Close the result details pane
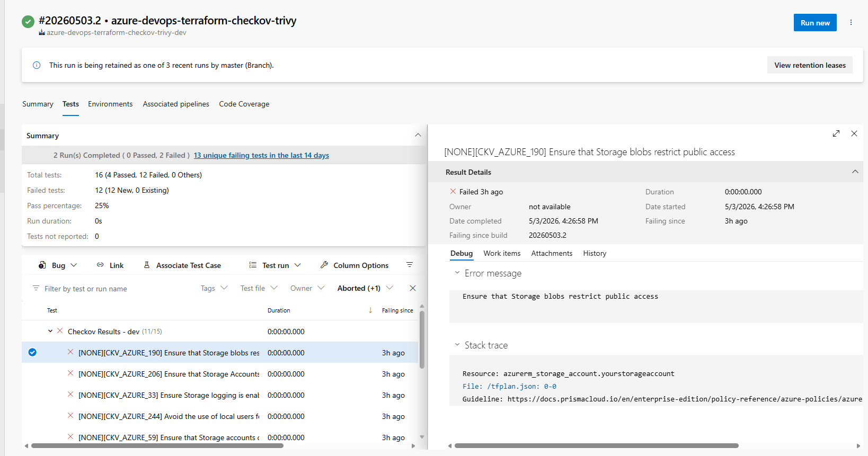 (854, 133)
